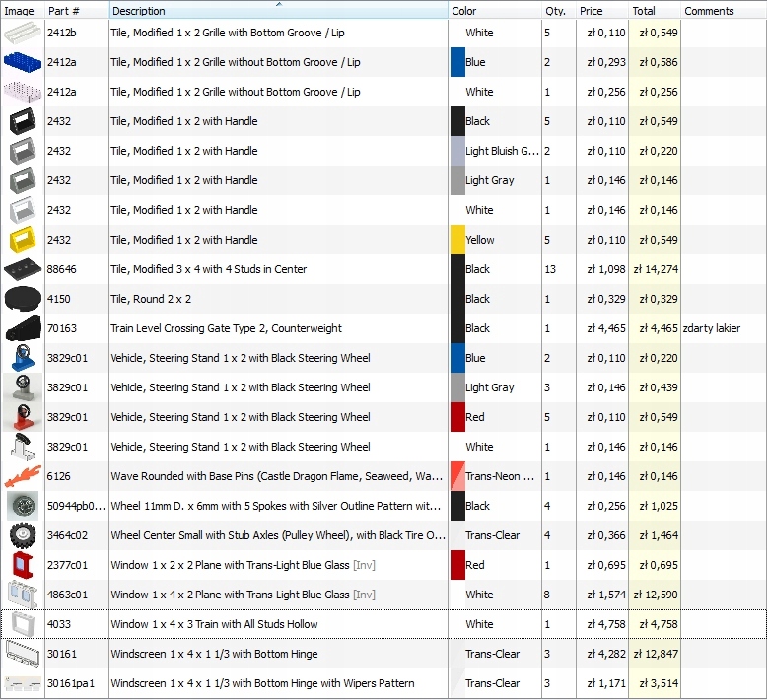Click the black round tile 4150 image
This screenshot has height=700, width=767.
point(22,299)
